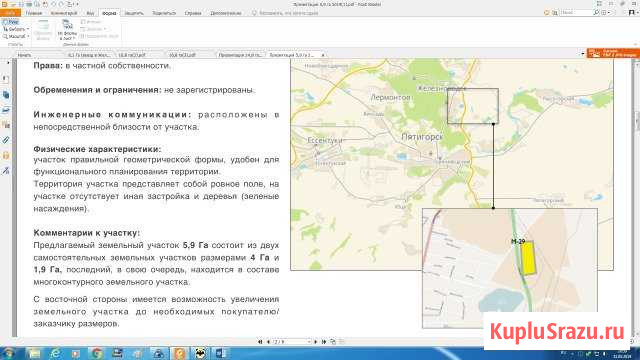The width and height of the screenshot is (640, 360).
Task: Open the Pages thumbnails panel icon
Action: click(6, 95)
